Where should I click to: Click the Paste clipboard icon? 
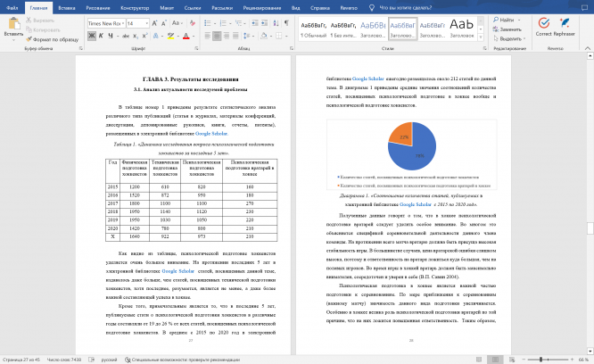[14, 23]
